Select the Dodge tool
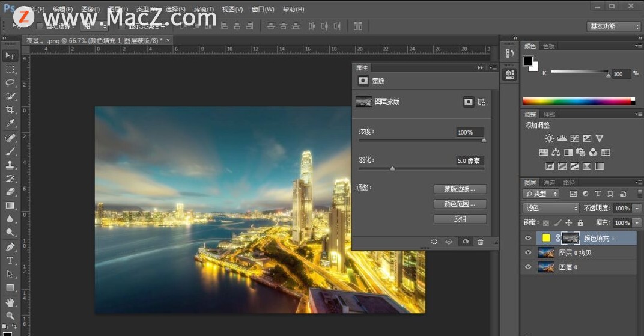644x336 pixels. pos(10,233)
